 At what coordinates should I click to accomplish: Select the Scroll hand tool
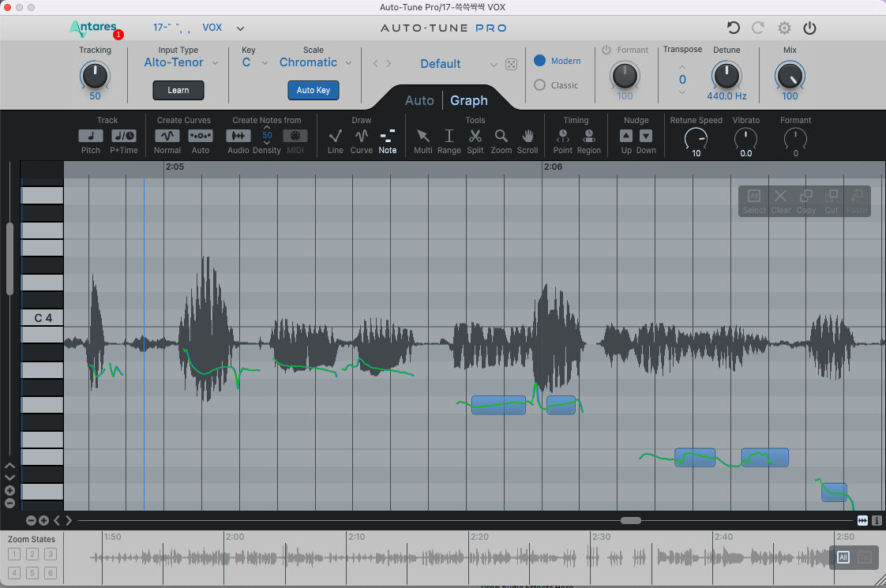527,136
